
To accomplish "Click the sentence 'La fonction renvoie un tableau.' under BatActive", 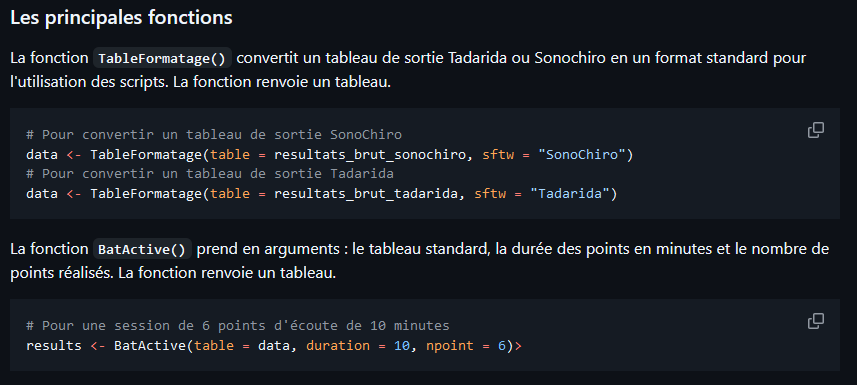I will click(226, 272).
